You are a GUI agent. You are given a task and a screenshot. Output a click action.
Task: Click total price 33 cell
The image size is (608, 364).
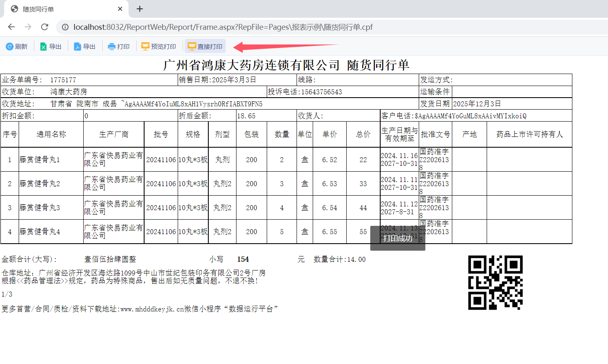click(x=363, y=184)
